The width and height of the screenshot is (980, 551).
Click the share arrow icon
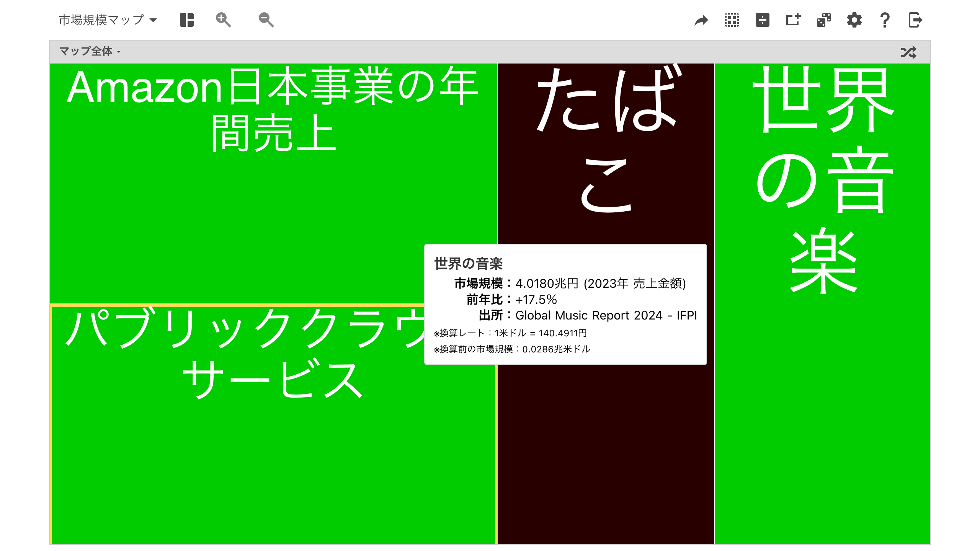click(x=701, y=20)
